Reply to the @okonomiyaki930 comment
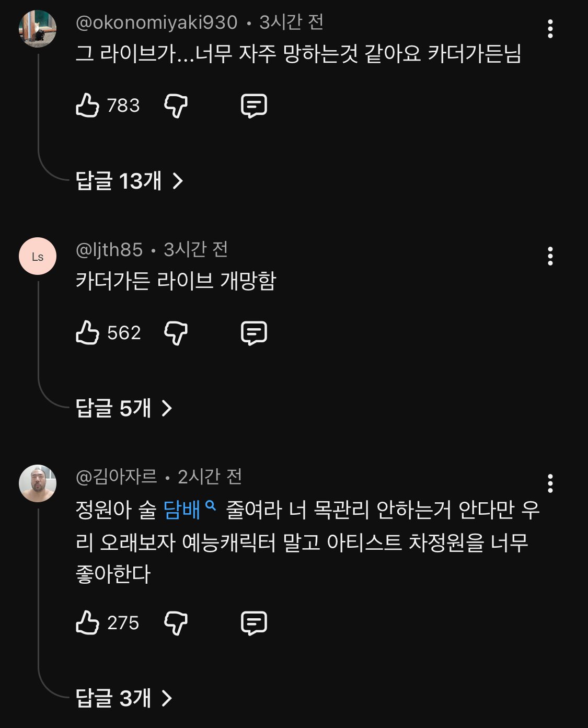Screen dimensions: 588x728 tap(254, 106)
